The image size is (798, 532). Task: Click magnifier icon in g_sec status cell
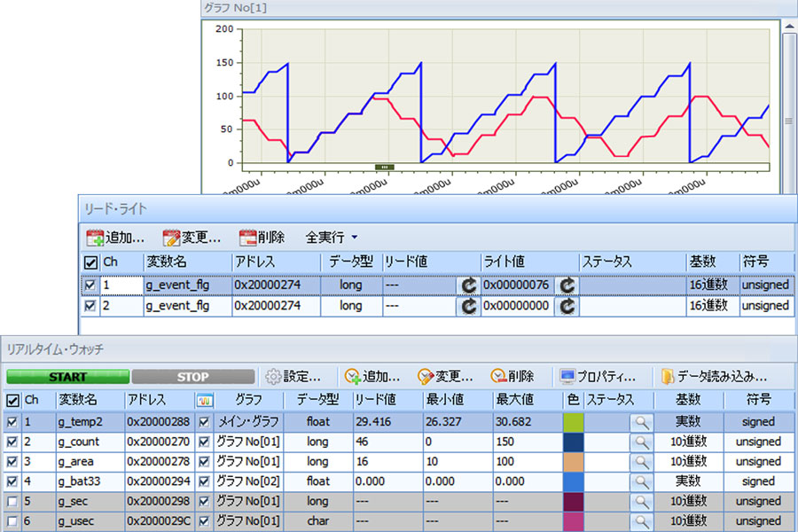pos(641,502)
